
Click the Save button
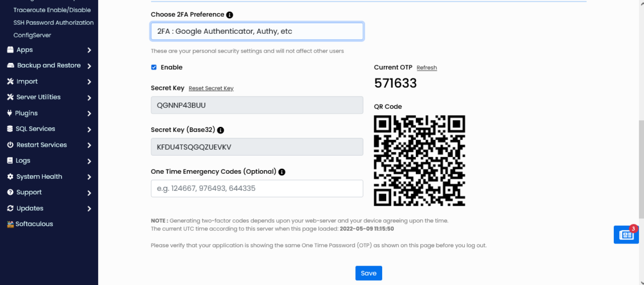pos(369,273)
